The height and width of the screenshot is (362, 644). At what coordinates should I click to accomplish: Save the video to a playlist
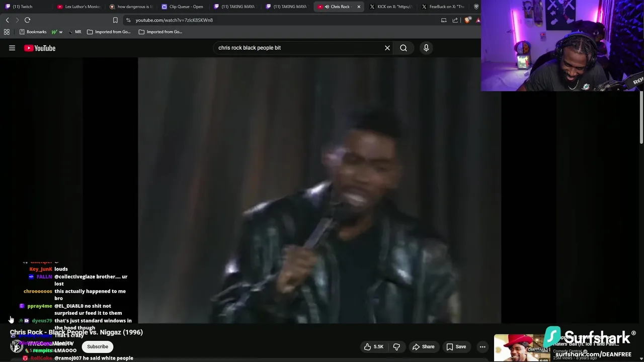pos(456,346)
